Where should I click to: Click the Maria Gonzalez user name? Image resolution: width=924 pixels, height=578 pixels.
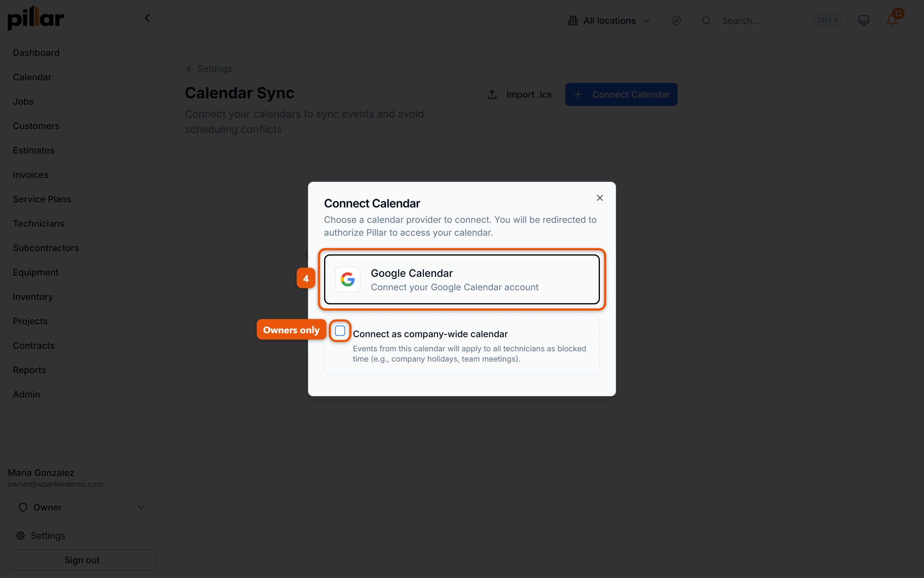click(41, 473)
